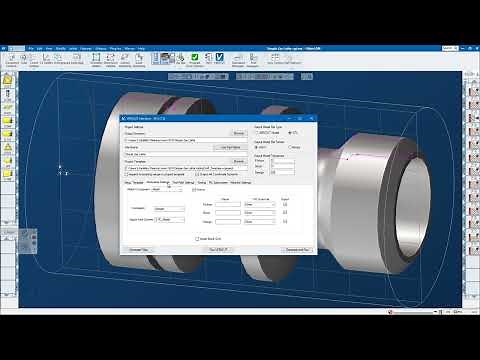Click Browse next to Project Template
480x360 pixels.
[239, 161]
